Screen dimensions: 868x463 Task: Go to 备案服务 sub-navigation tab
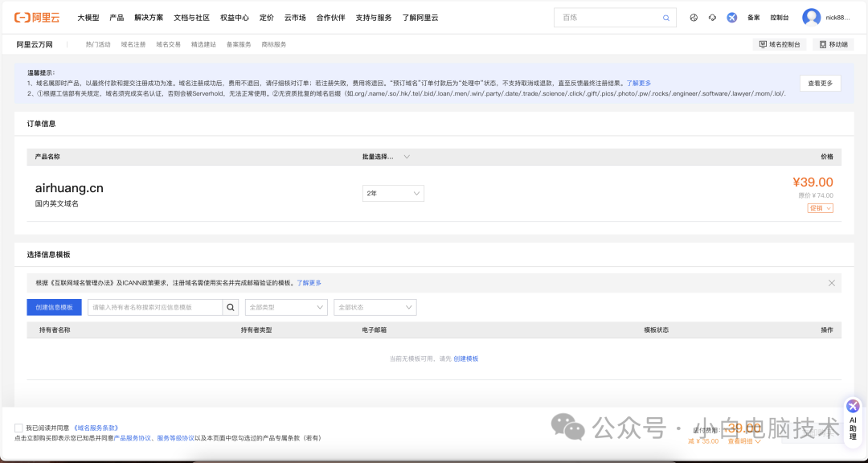[x=239, y=44]
